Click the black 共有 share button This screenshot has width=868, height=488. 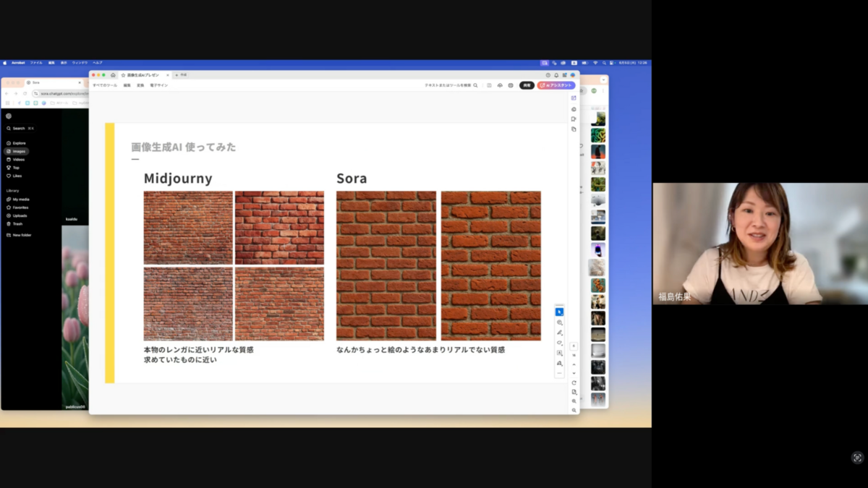[527, 85]
